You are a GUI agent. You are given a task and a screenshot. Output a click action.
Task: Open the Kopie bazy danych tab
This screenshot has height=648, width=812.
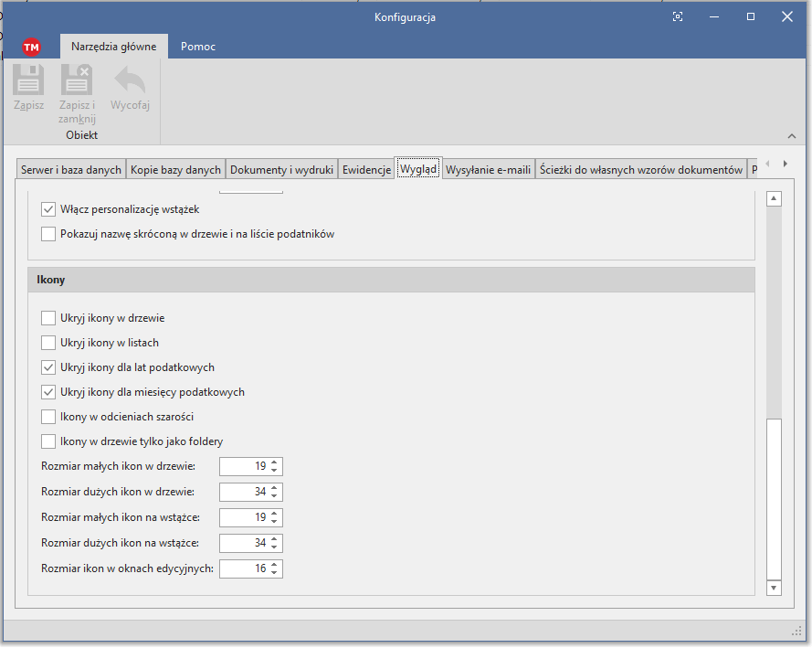175,170
